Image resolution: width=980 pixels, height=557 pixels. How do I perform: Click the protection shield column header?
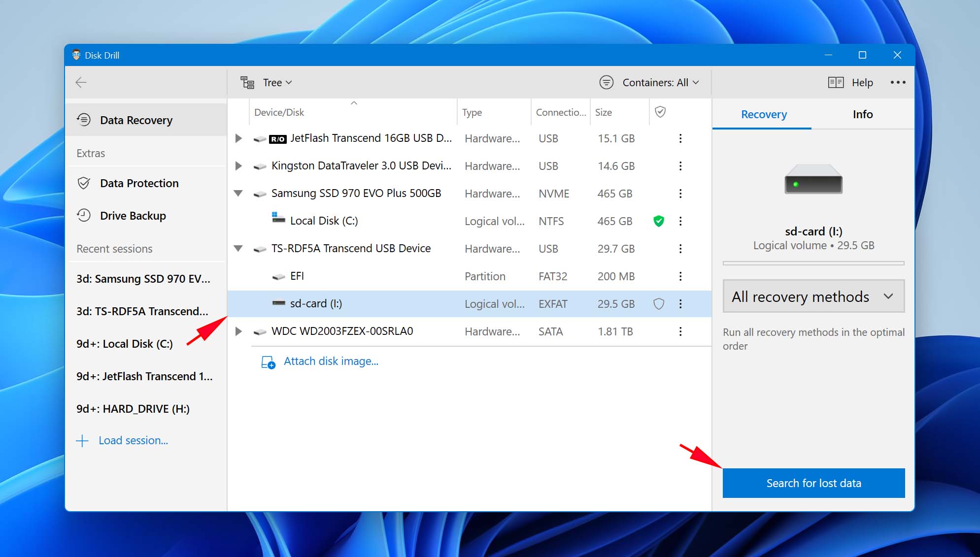pyautogui.click(x=660, y=112)
